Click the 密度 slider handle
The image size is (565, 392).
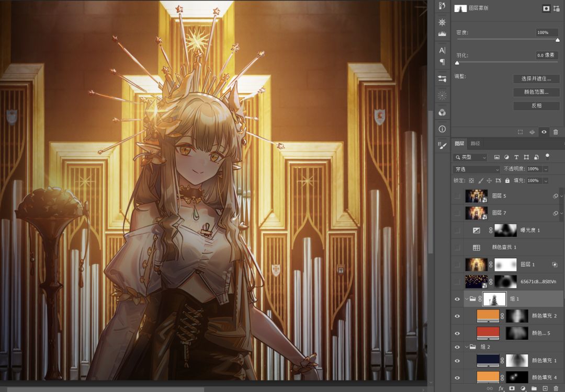[x=557, y=40]
